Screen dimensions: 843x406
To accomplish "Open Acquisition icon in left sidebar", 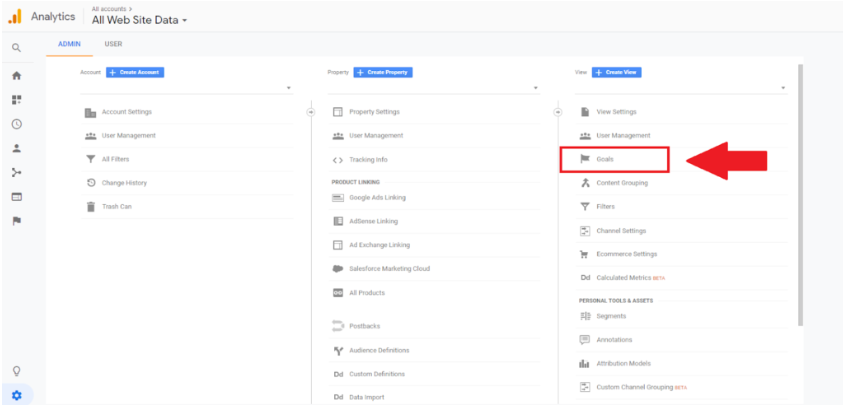I will click(x=16, y=172).
